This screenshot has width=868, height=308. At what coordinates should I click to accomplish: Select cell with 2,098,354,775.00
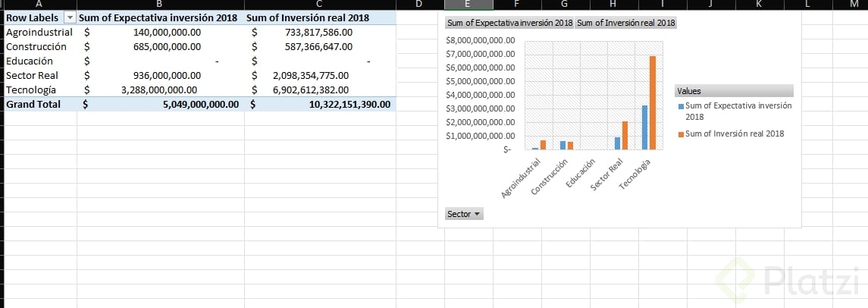(x=320, y=75)
